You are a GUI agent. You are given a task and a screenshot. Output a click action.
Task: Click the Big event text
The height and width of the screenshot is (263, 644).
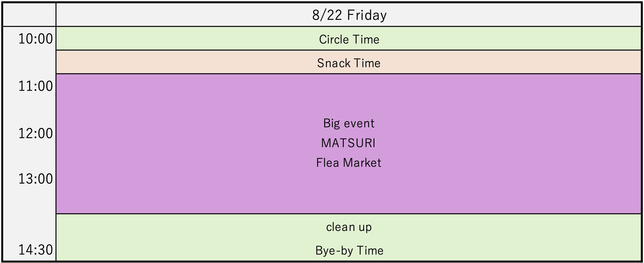point(349,123)
